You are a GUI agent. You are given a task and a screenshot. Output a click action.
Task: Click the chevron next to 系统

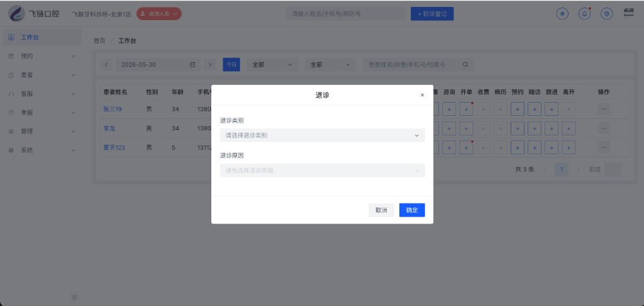74,150
